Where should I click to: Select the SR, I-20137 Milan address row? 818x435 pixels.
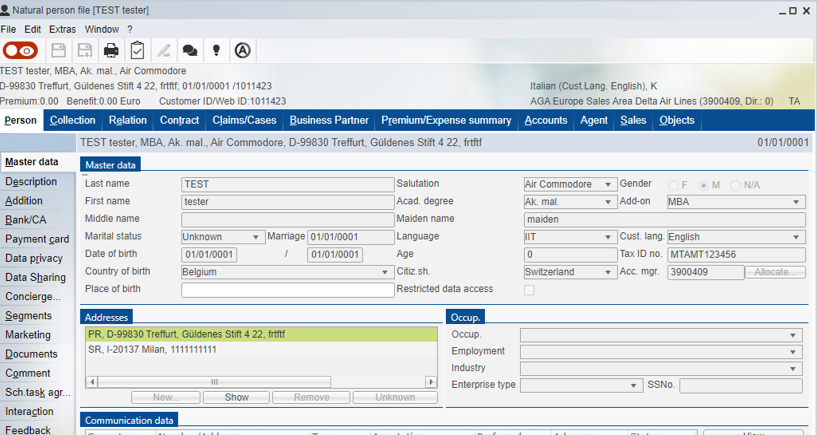tap(261, 349)
